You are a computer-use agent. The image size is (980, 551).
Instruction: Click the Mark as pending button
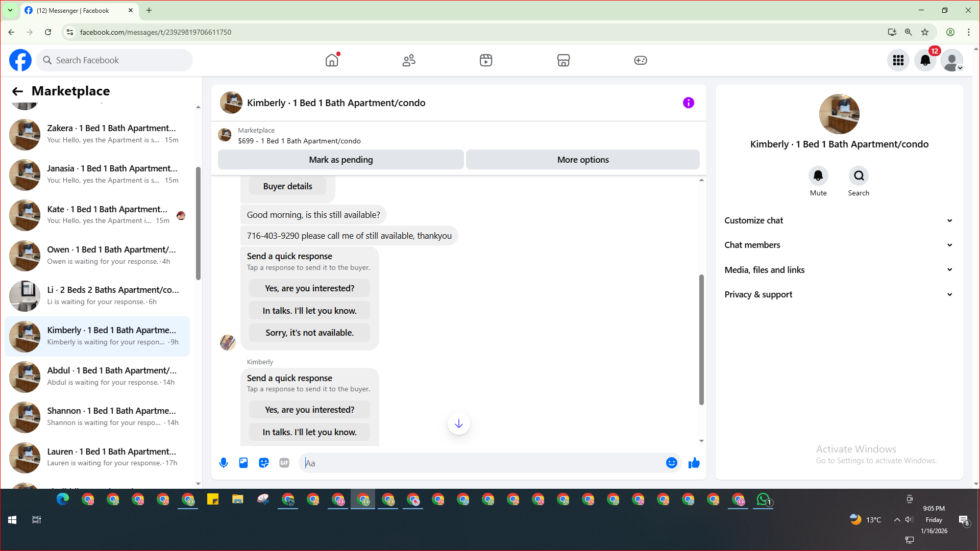[340, 160]
